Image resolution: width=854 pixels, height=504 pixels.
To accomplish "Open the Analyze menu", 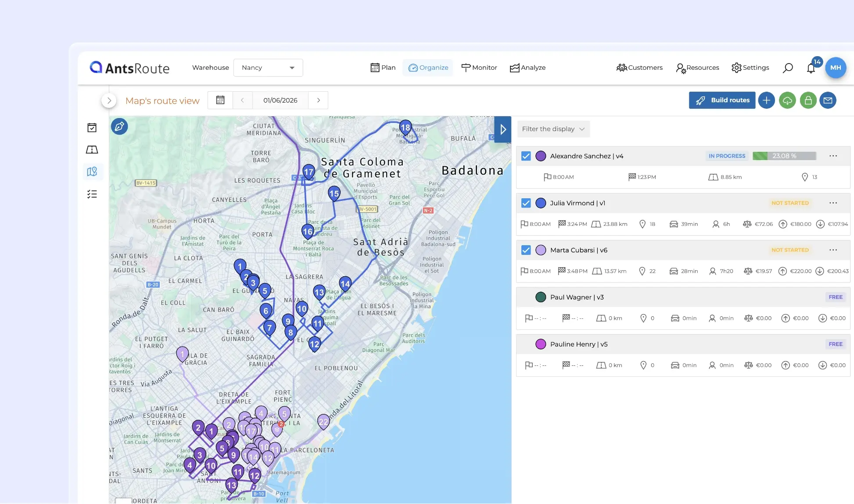I will [x=527, y=68].
